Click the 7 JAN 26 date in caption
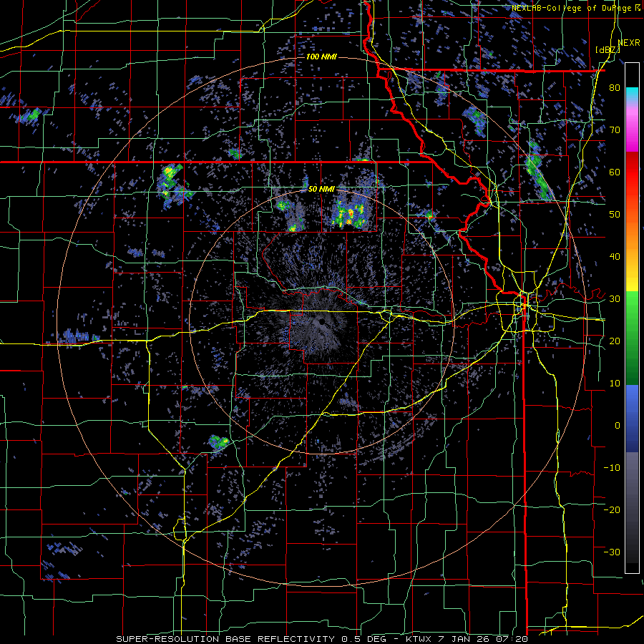The width and height of the screenshot is (644, 644). [x=463, y=639]
